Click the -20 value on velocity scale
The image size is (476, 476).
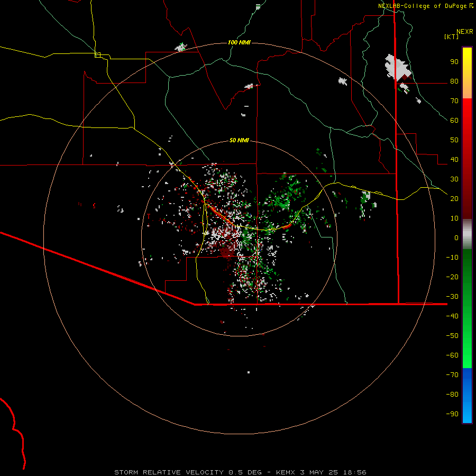[452, 277]
